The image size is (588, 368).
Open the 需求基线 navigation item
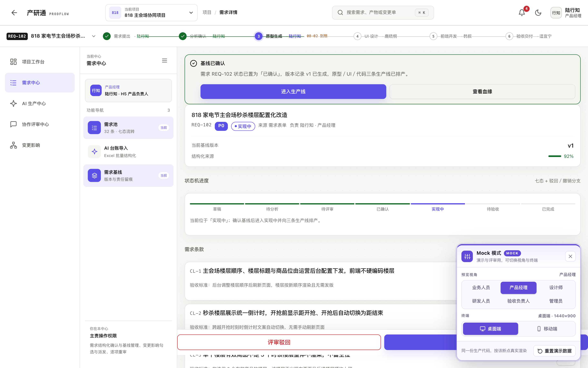coord(128,175)
